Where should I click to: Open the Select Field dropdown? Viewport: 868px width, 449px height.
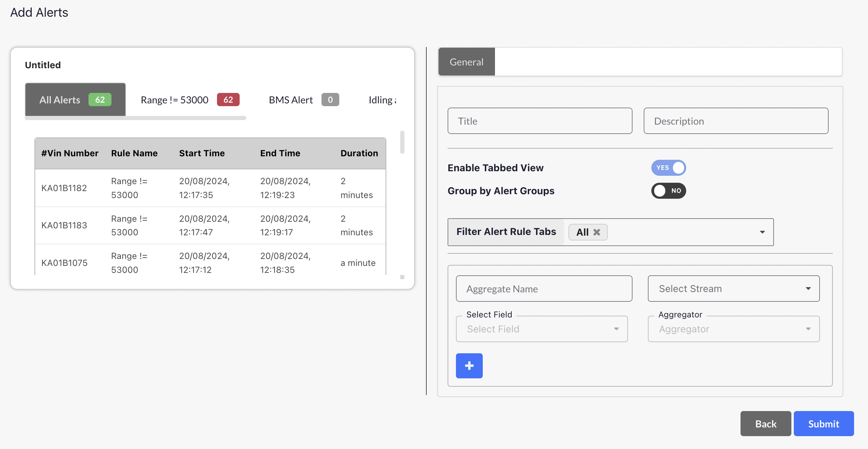point(542,329)
